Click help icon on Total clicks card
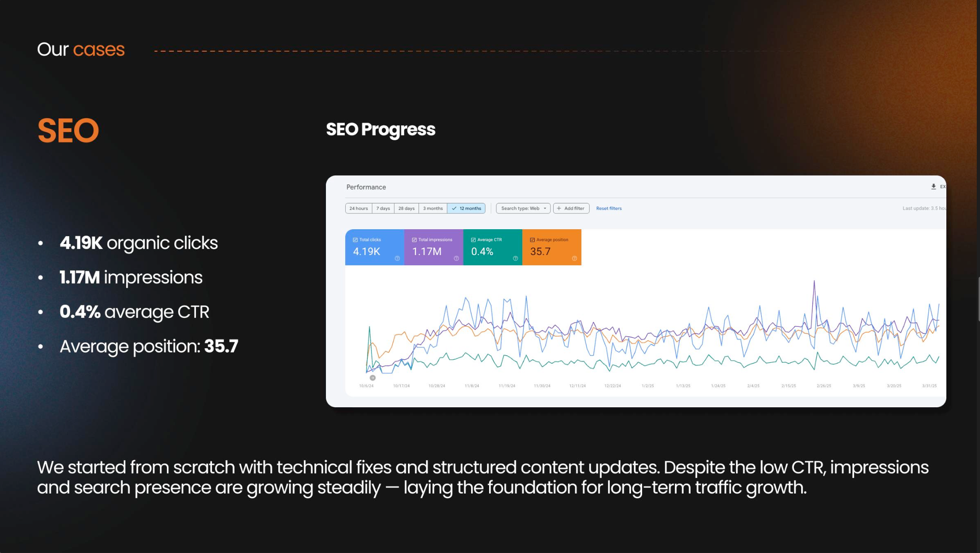The image size is (980, 553). [x=397, y=258]
